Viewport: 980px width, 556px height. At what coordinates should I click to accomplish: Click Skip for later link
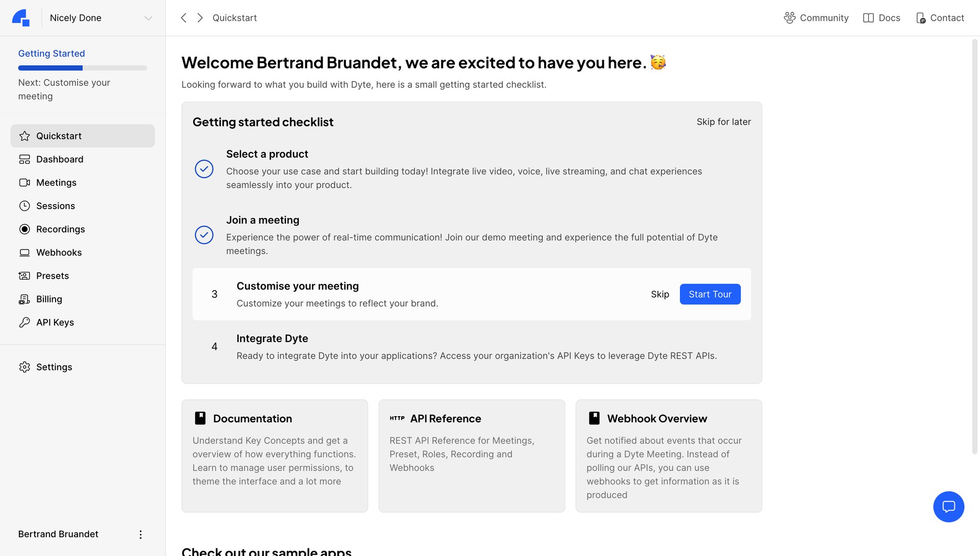(723, 122)
